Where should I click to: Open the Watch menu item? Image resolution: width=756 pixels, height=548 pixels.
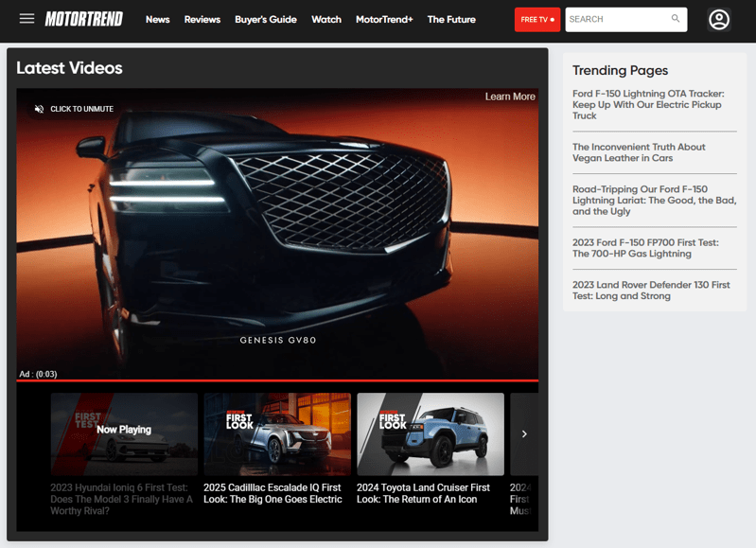[x=326, y=19]
